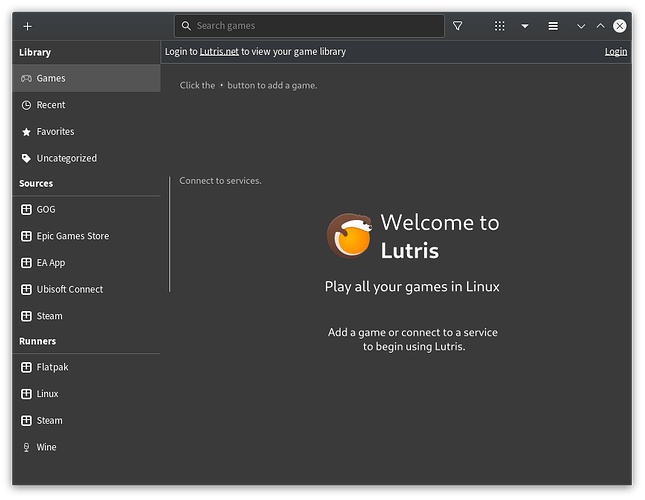
Task: Click the Runners heading
Action: 37,341
